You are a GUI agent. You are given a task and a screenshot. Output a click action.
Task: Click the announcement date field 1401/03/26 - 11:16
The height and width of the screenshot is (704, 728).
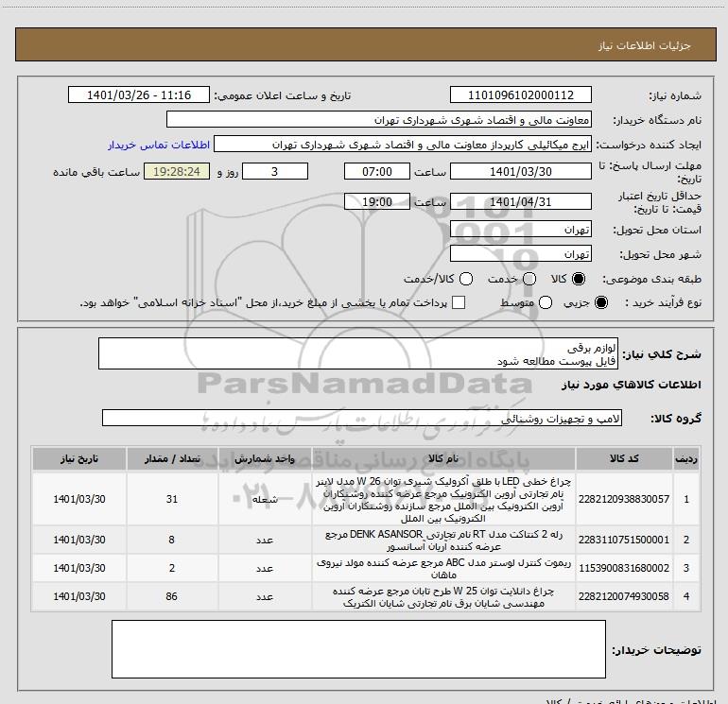[x=139, y=95]
